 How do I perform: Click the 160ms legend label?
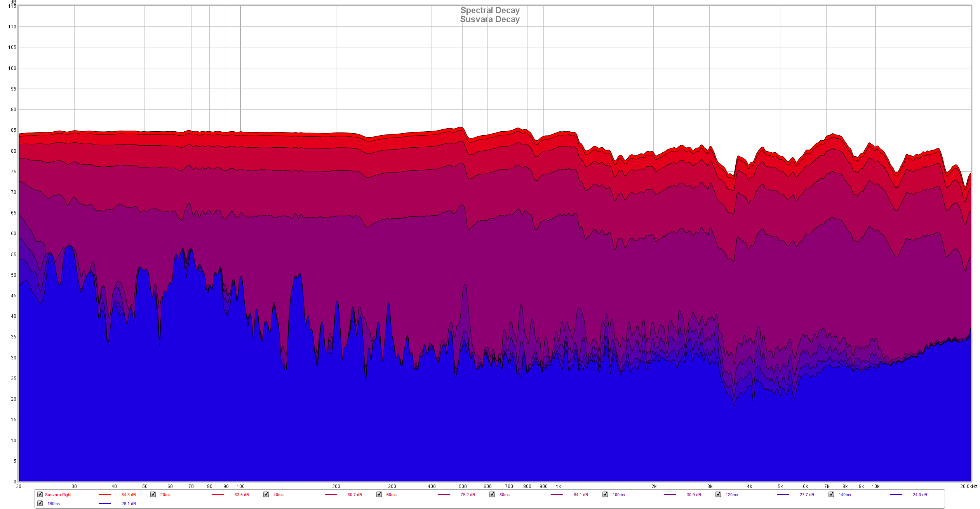pos(54,504)
